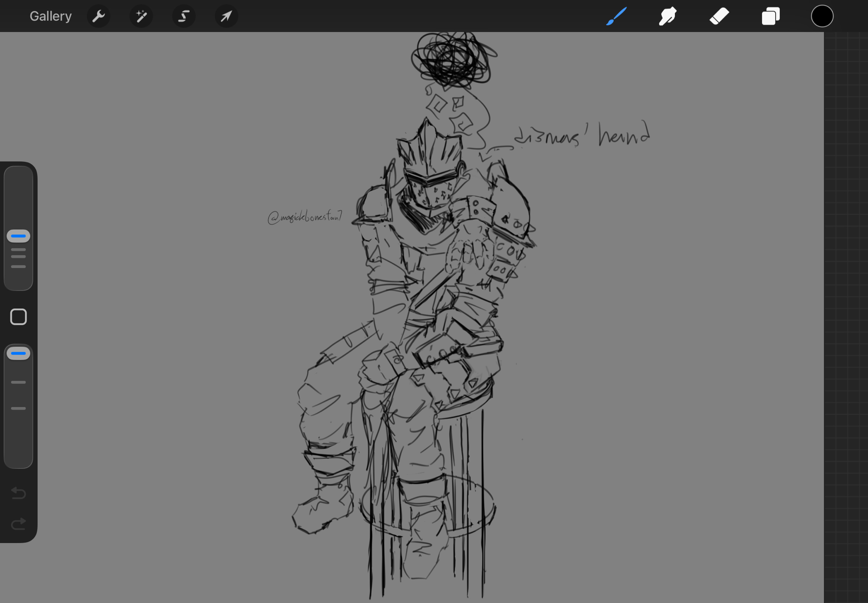This screenshot has height=603, width=868.
Task: Activate the Transform arrow tool
Action: 226,16
